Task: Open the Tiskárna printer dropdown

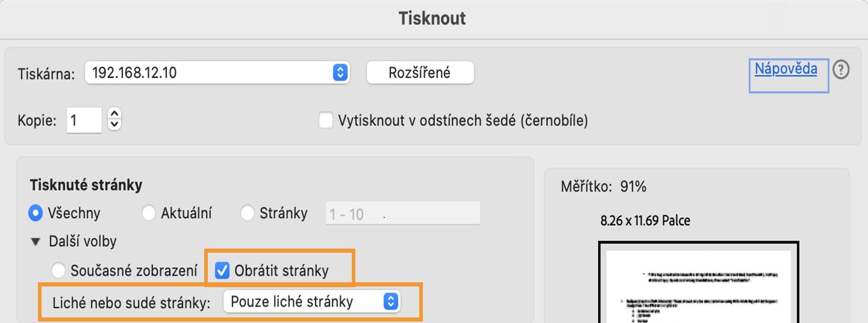Action: pos(216,73)
